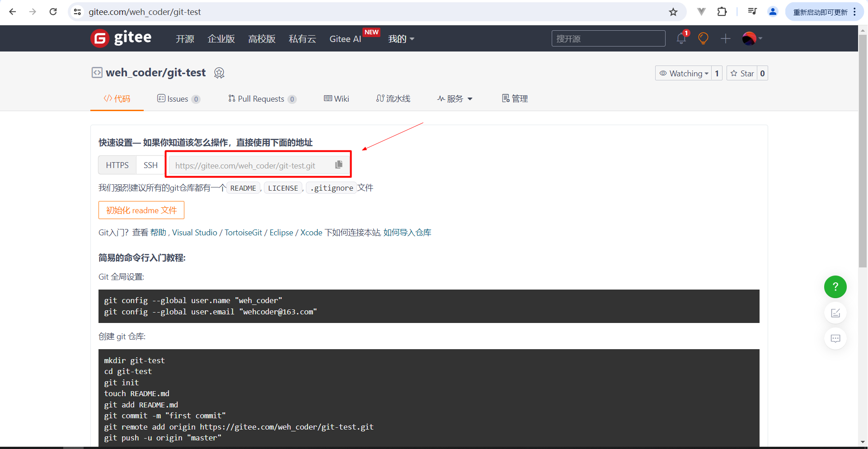The height and width of the screenshot is (449, 868).
Task: Open the Visual Studio link
Action: 194,232
